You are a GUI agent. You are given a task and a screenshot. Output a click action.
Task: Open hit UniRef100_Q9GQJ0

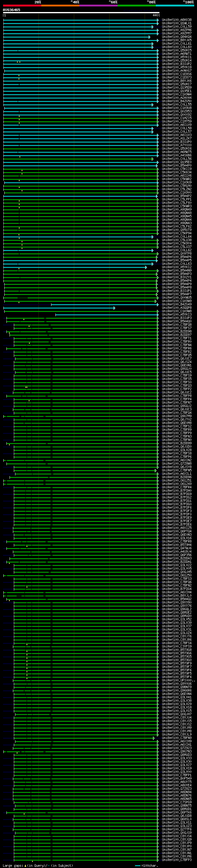coord(177,369)
